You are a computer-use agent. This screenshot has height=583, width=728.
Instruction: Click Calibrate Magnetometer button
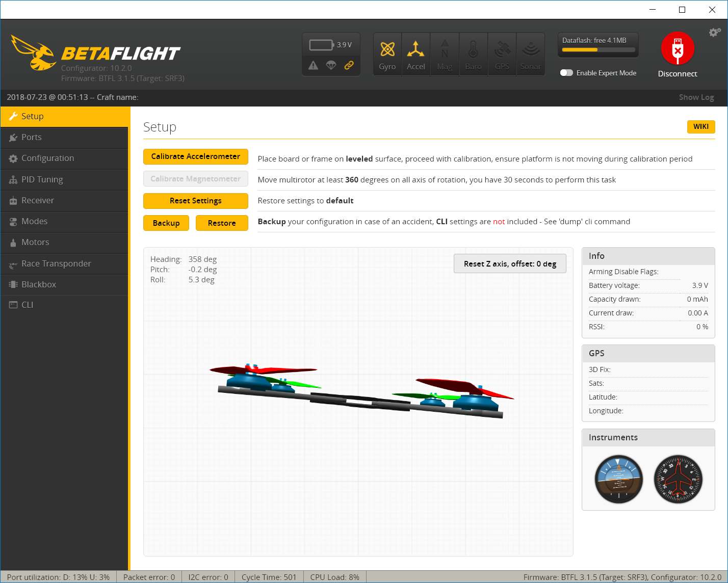[196, 179]
